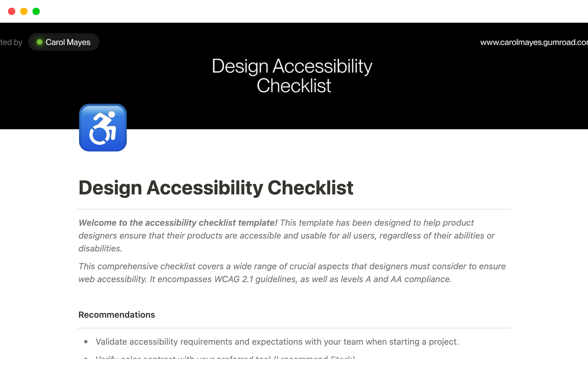Minimize the window using the yellow button

pyautogui.click(x=24, y=11)
